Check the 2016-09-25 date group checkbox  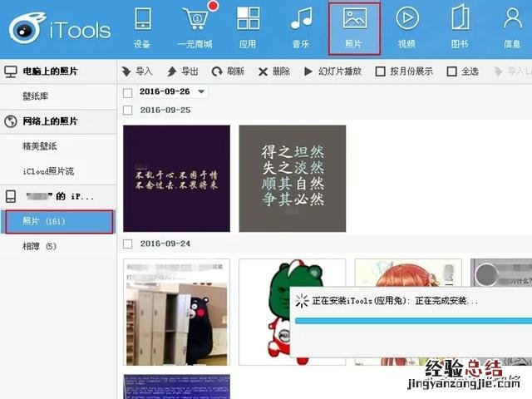(x=128, y=110)
